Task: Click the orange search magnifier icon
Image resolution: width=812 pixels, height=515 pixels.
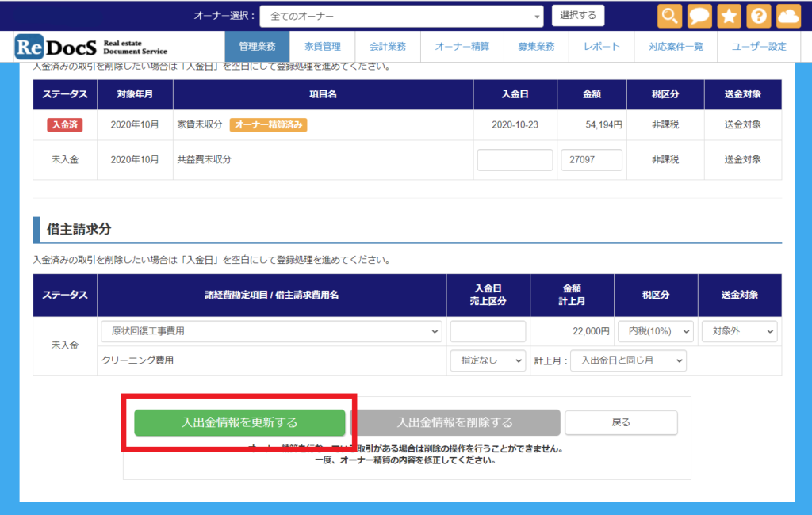Action: click(669, 16)
